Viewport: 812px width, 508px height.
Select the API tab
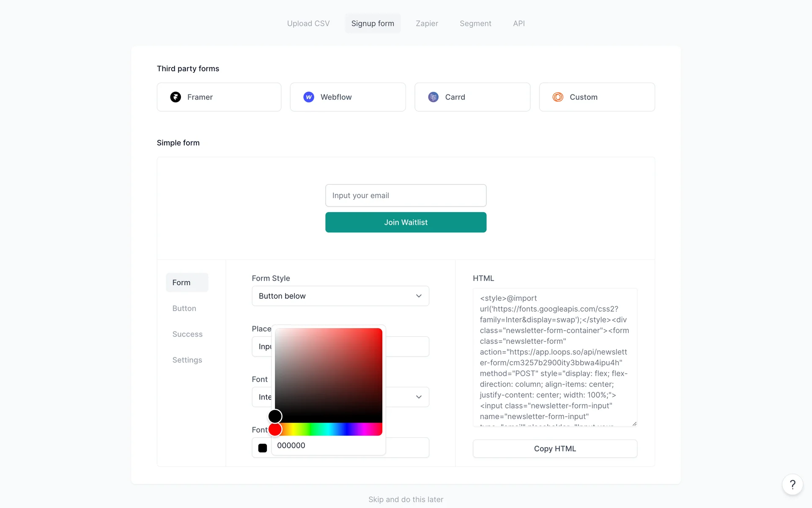tap(518, 24)
